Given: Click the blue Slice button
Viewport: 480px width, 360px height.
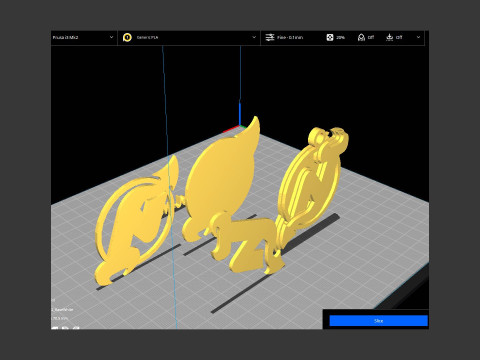Looking at the screenshot, I should (x=378, y=321).
